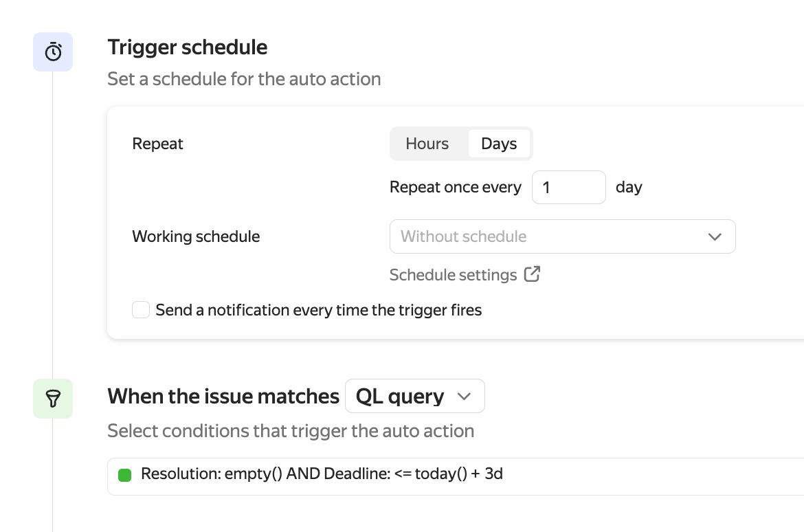Screen dimensions: 804x532
Task: Click the 'Set a schedule for the auto action' text
Action: click(244, 79)
